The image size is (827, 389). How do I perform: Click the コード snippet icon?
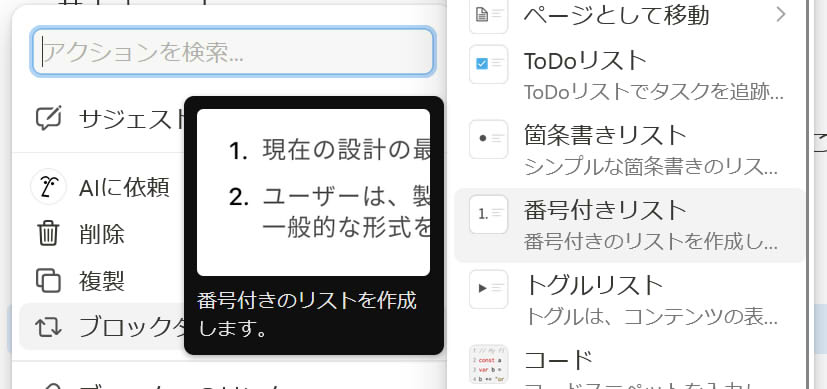point(488,364)
